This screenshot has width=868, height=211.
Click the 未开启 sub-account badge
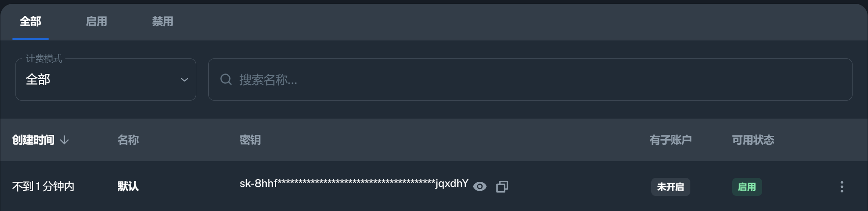pyautogui.click(x=671, y=187)
